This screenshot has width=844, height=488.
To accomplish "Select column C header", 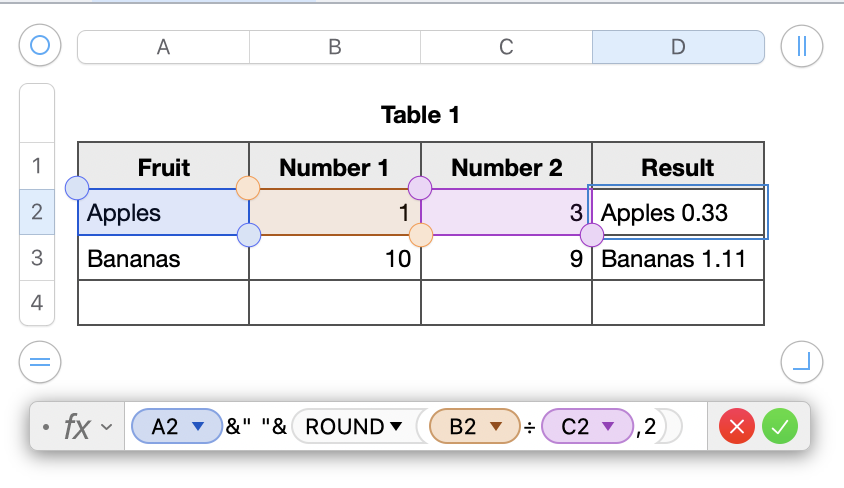I will point(506,47).
